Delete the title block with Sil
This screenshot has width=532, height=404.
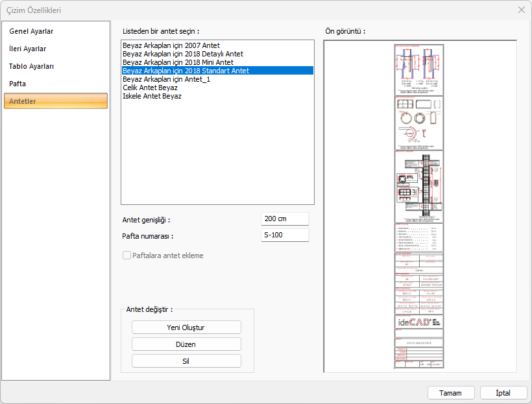click(x=186, y=361)
